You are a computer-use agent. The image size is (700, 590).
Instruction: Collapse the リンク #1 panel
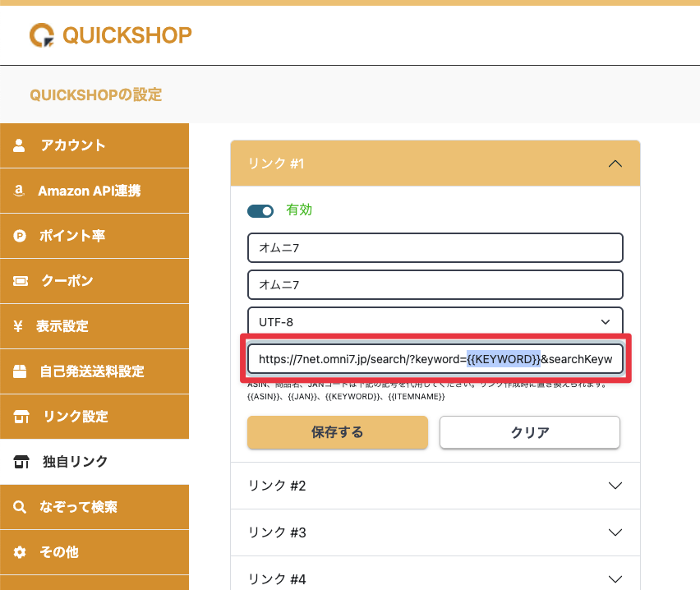(615, 164)
